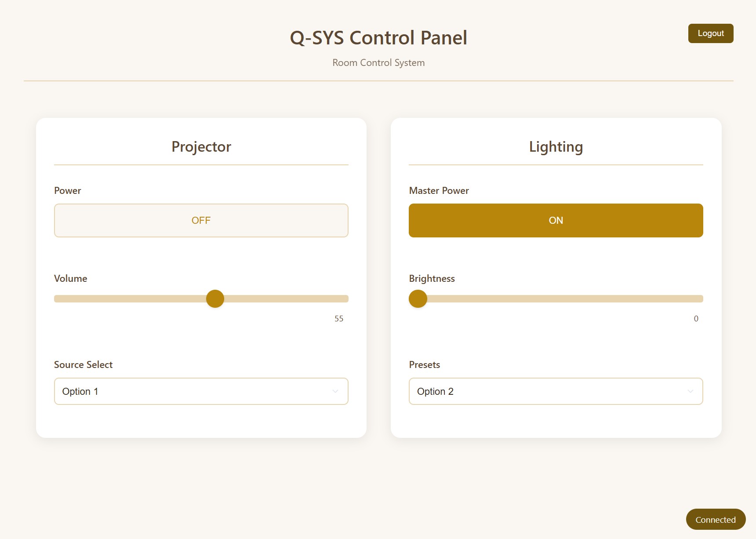Grab the Volume slider handle
756x539 pixels.
(x=215, y=299)
